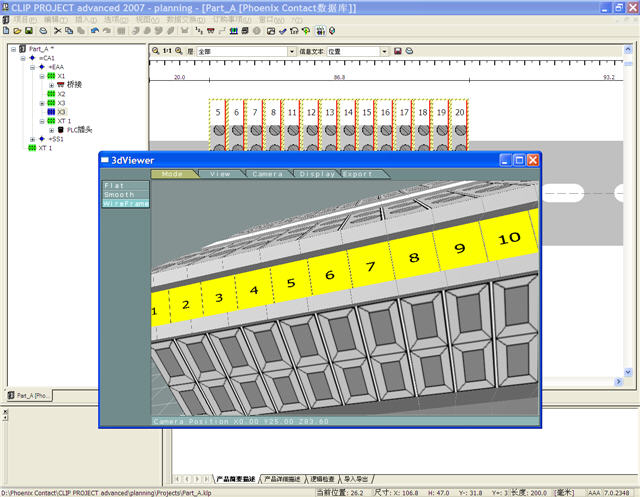Switch to View tab in 3dViewer

[x=220, y=174]
